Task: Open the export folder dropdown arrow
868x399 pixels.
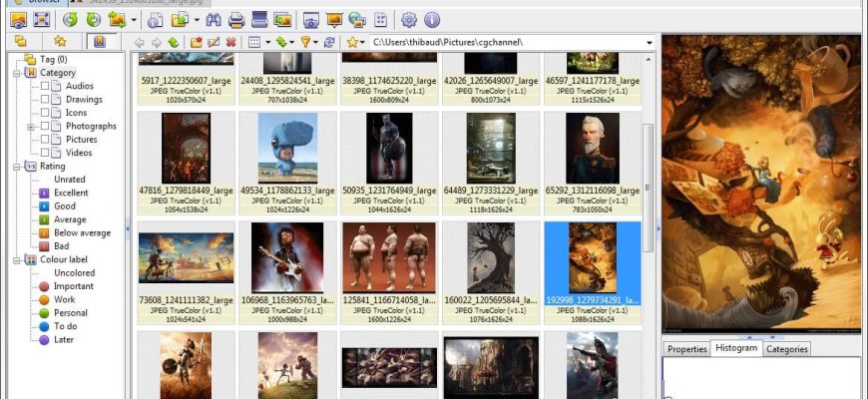Action: click(x=197, y=21)
